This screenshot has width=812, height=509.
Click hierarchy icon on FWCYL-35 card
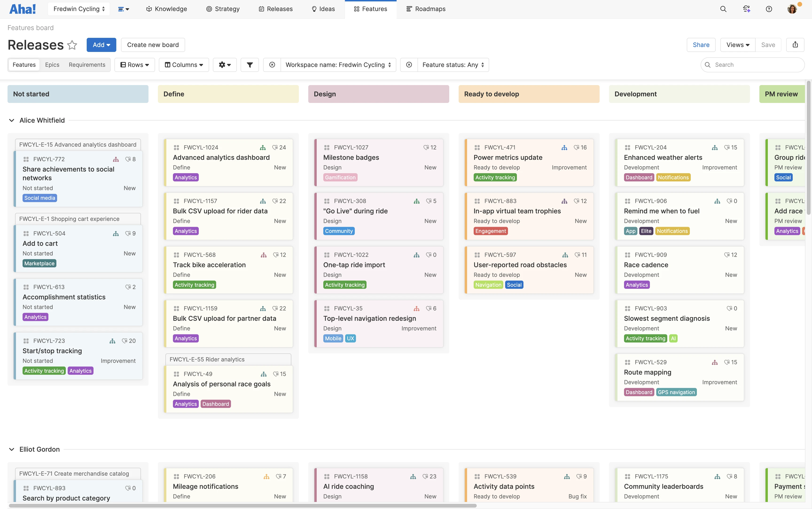(417, 308)
